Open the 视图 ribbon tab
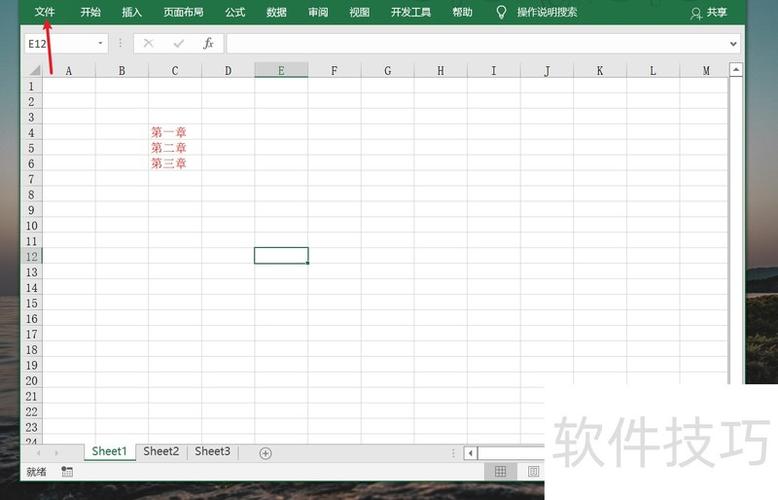This screenshot has height=500, width=778. coord(359,12)
